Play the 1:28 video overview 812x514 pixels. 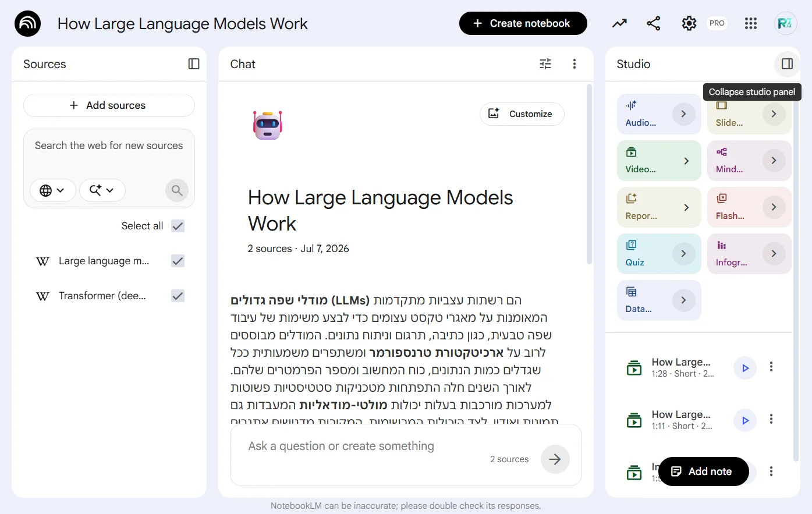[745, 368]
